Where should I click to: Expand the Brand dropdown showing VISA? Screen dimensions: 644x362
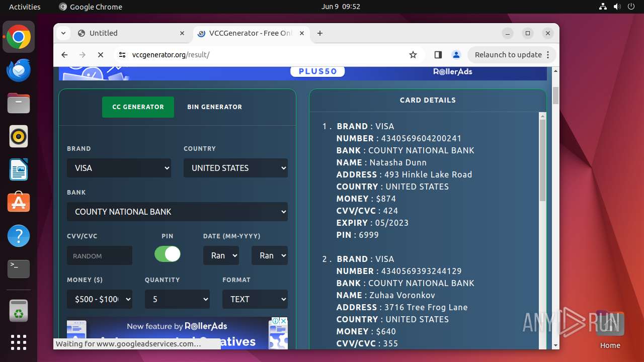119,168
